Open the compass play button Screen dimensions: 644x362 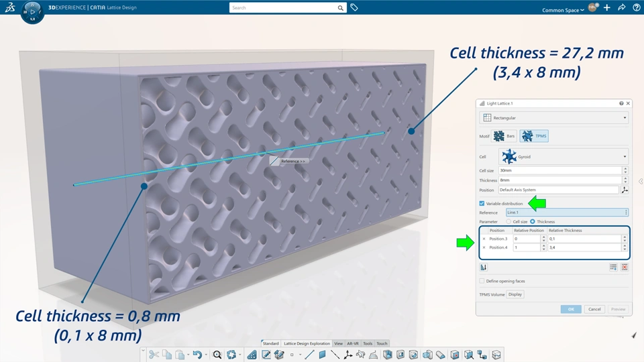coord(32,12)
